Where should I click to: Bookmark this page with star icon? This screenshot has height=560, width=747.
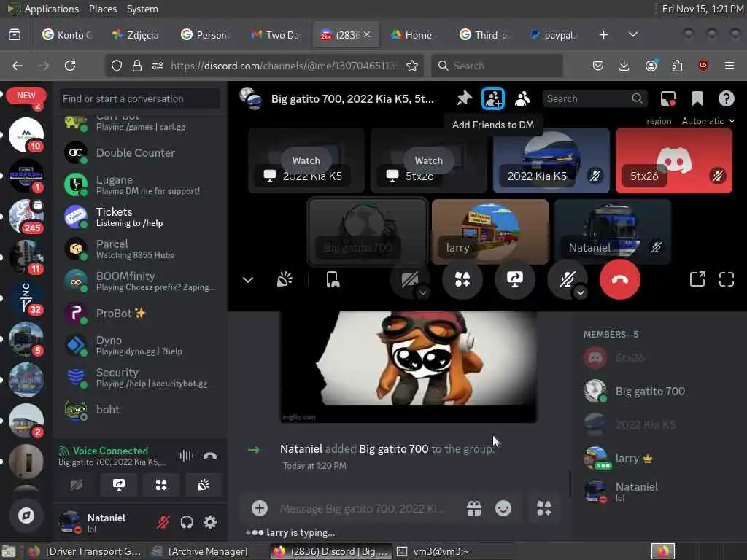[x=412, y=66]
